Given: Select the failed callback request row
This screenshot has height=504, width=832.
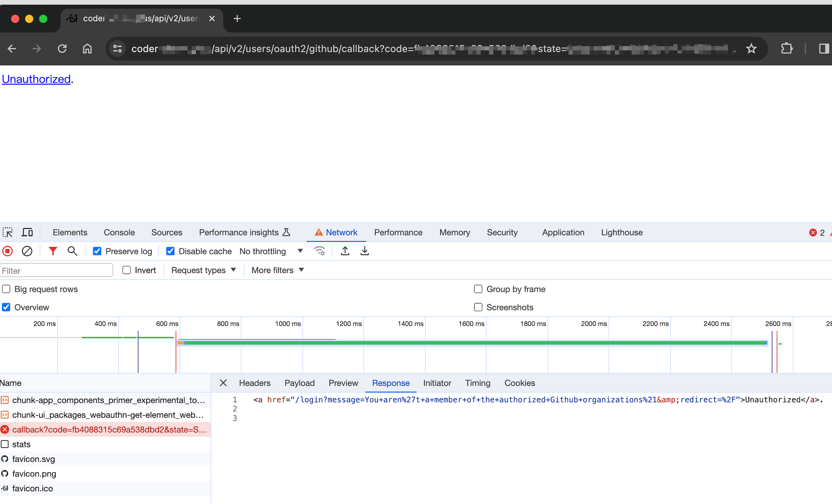Looking at the screenshot, I should [x=109, y=429].
